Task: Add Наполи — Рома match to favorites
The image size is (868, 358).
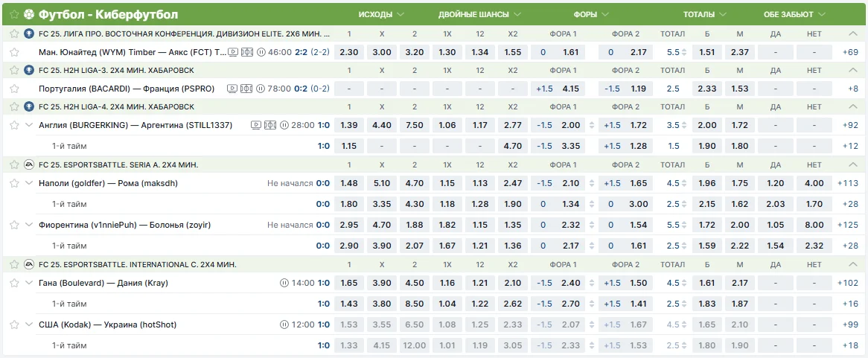Action: tap(14, 183)
